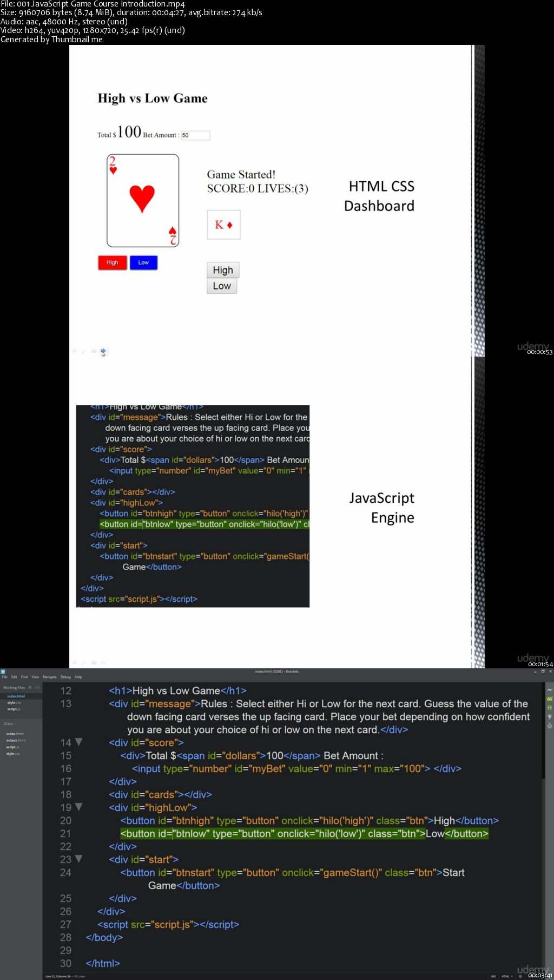Click the h1 High vs Low Game line
The width and height of the screenshot is (554, 980).
pos(177,690)
